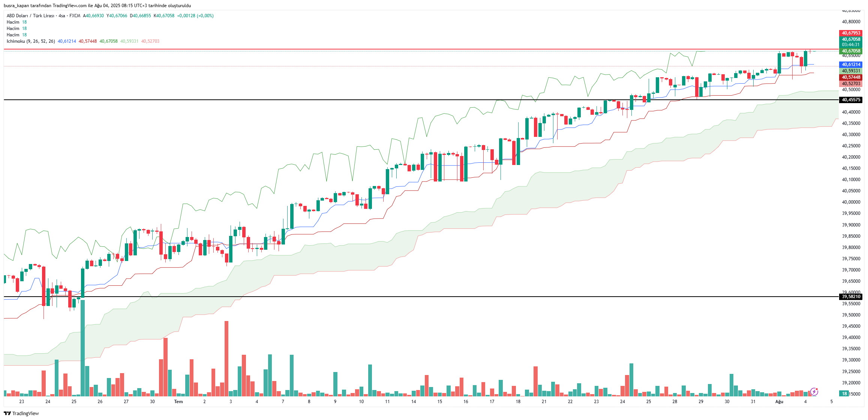The height and width of the screenshot is (420, 868).
Task: Click the red 40,67953 price label
Action: 851,33
